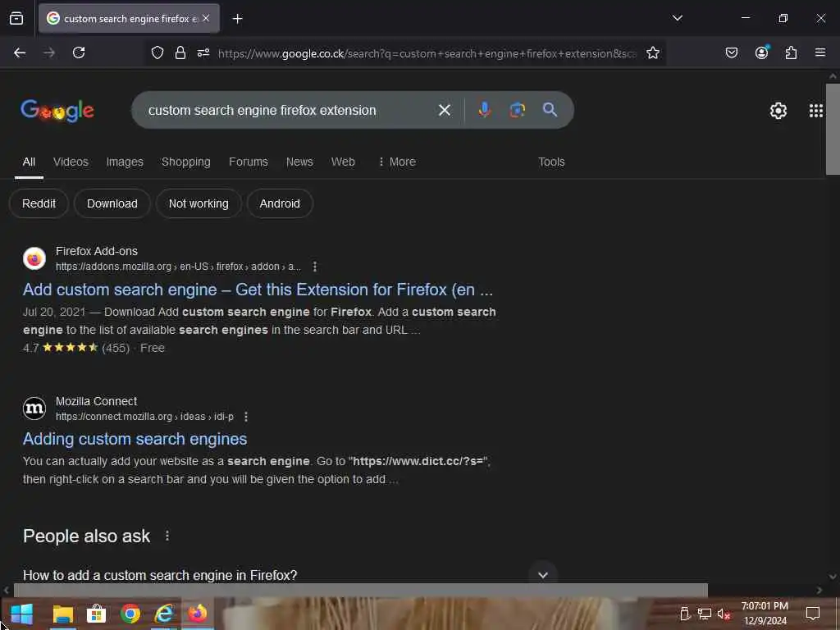
Task: Open File Explorer from the taskbar
Action: 62,614
